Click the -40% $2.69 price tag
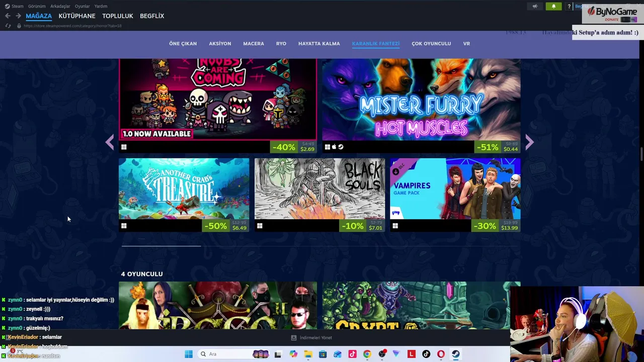 coord(294,147)
